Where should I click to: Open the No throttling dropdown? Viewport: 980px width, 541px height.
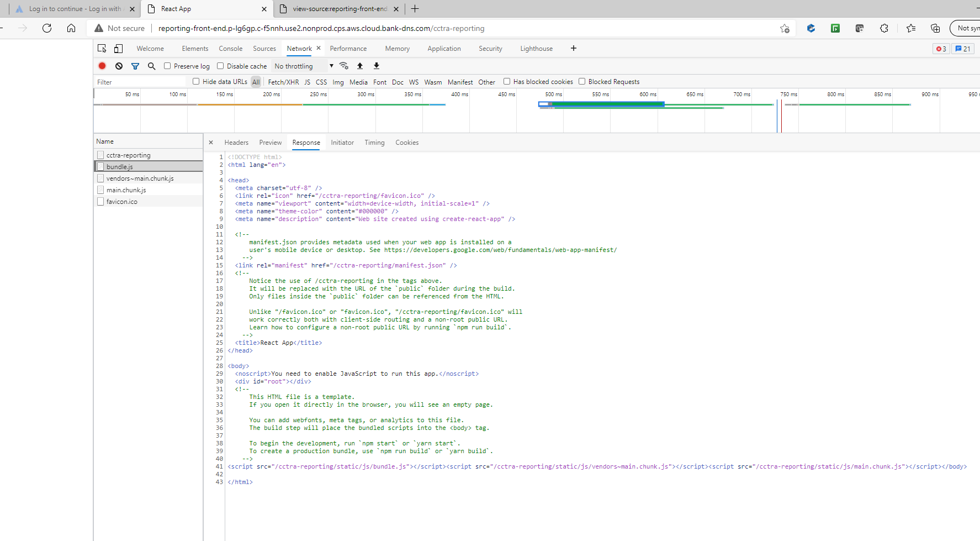click(304, 66)
